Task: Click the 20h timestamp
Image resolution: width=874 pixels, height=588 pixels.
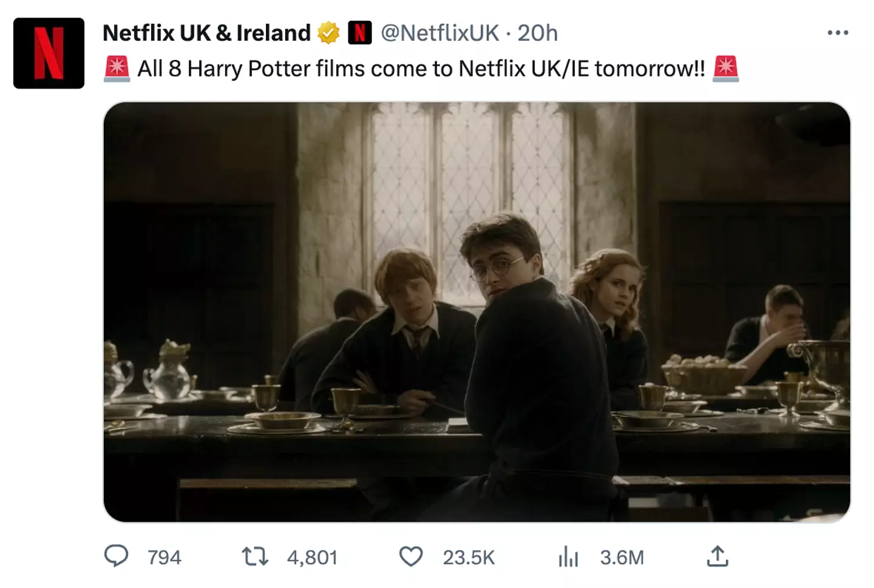Action: point(537,33)
